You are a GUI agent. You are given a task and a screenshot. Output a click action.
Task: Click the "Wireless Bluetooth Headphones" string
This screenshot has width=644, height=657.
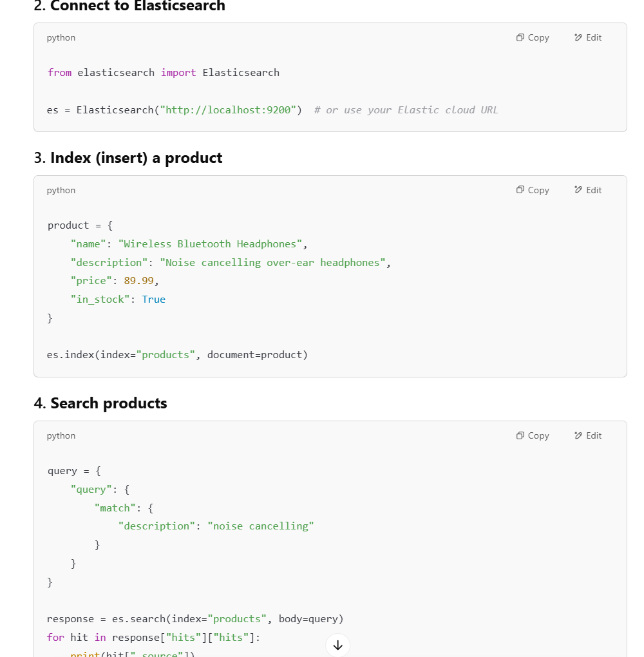pos(211,244)
